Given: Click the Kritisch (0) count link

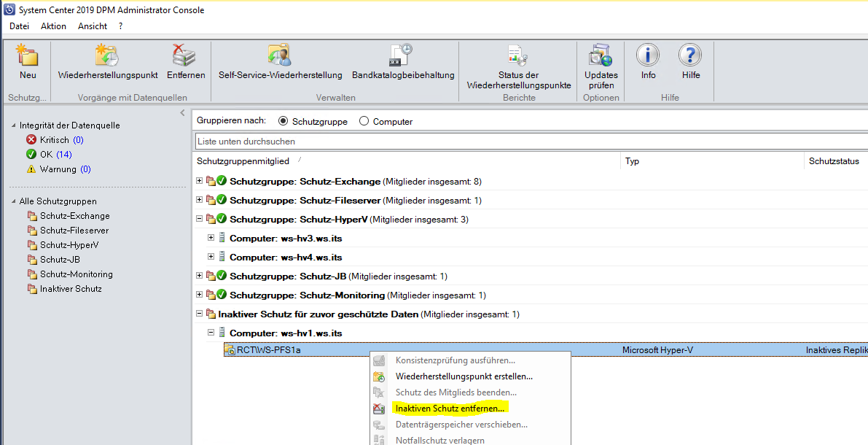Looking at the screenshot, I should tap(78, 139).
